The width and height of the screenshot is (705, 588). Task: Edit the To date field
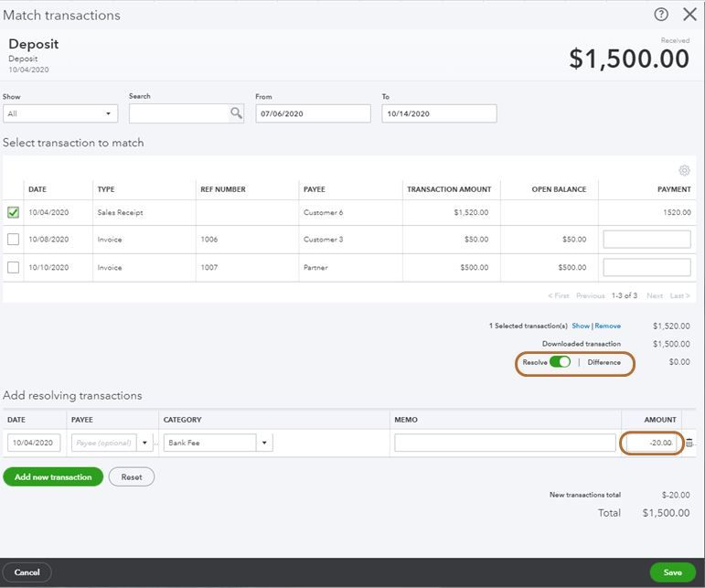(439, 113)
